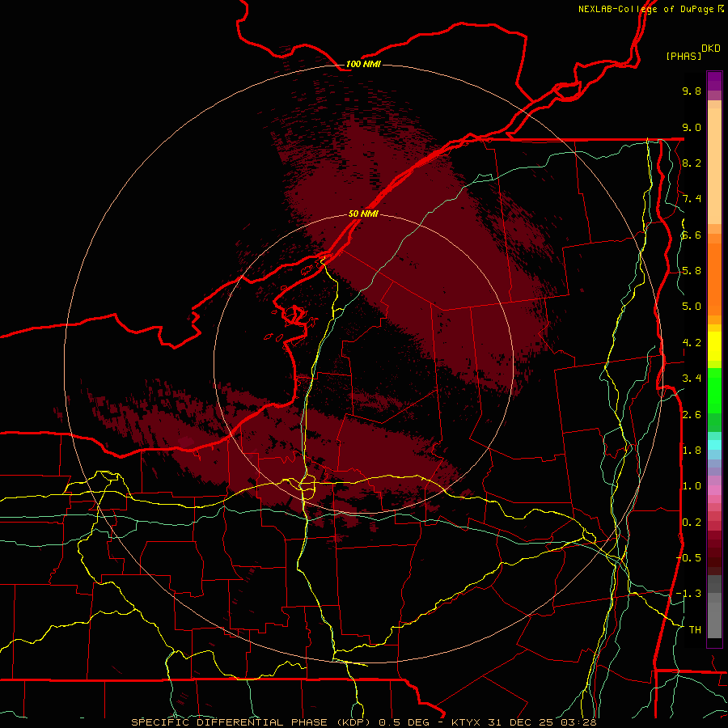Choose the 1.8 legend value
This screenshot has height=728, width=728.
tap(692, 451)
